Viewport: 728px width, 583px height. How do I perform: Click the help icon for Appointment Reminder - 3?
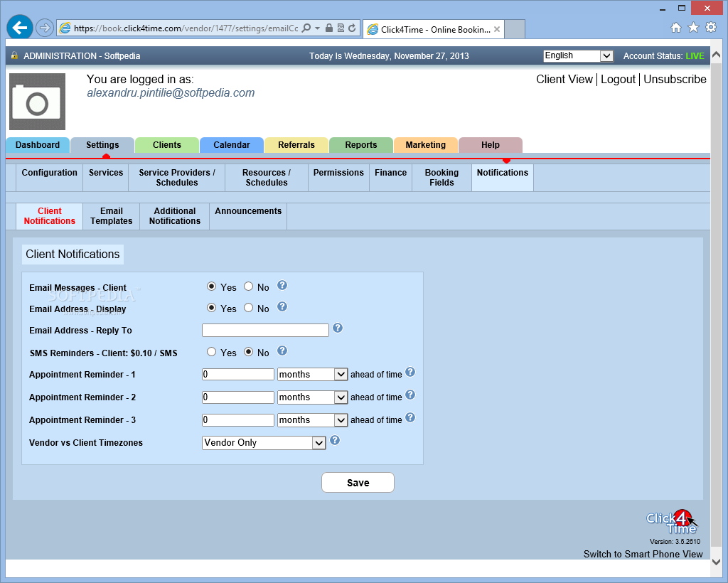click(410, 418)
